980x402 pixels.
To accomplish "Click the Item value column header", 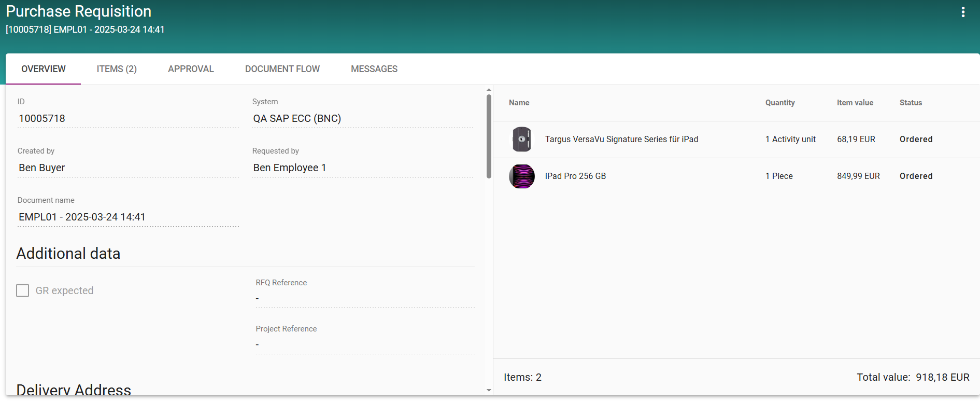I will (x=855, y=103).
